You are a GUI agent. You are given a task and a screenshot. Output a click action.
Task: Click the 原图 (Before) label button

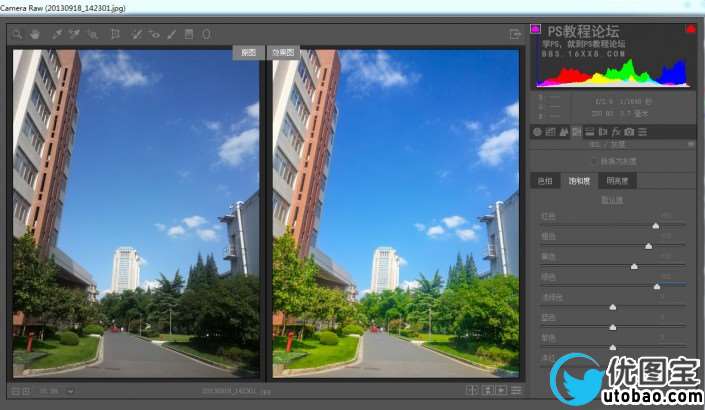click(248, 52)
